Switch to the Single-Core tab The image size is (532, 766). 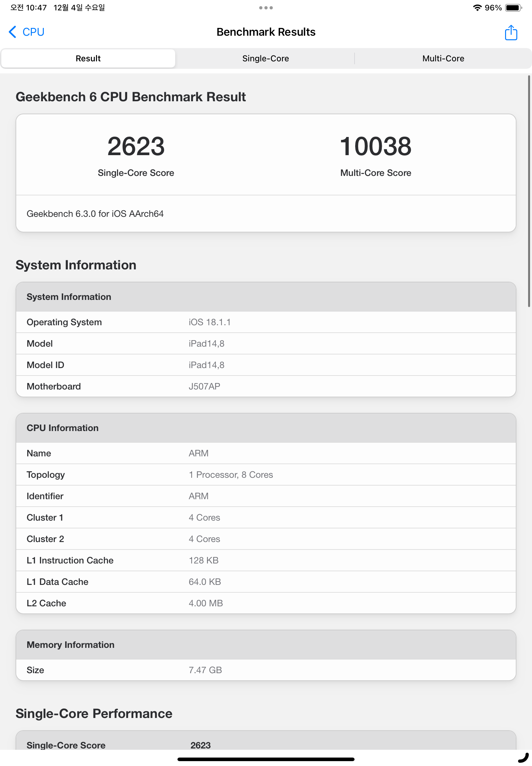[x=265, y=58]
